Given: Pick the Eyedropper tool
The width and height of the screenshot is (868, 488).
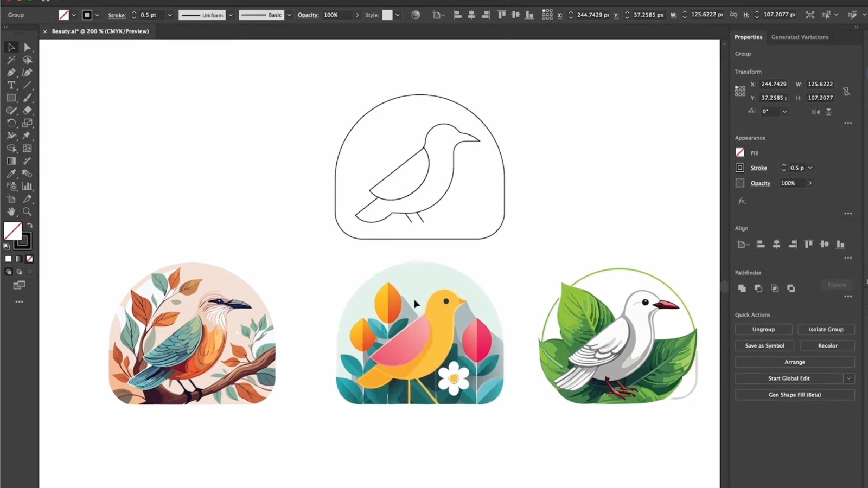Looking at the screenshot, I should tap(11, 172).
